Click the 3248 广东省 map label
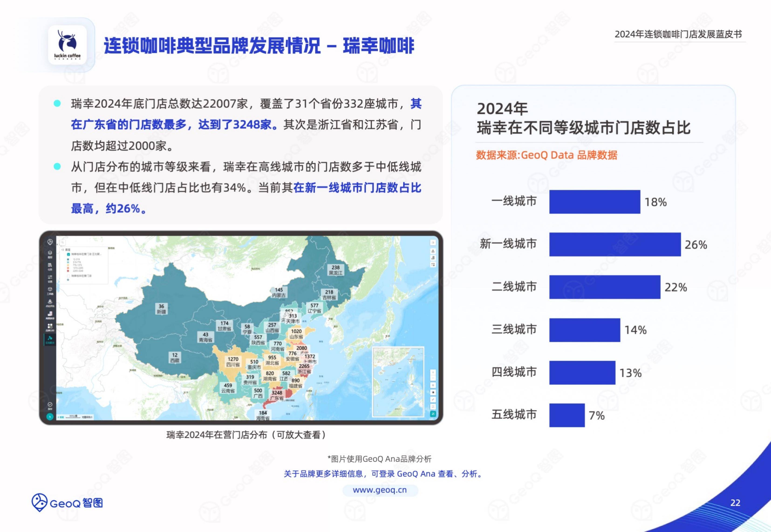 tap(277, 395)
